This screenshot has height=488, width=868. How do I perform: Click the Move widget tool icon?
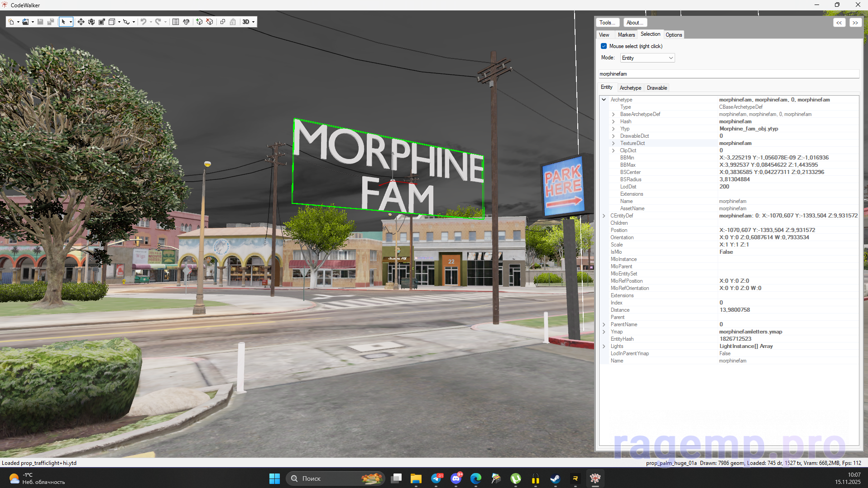[x=81, y=22]
